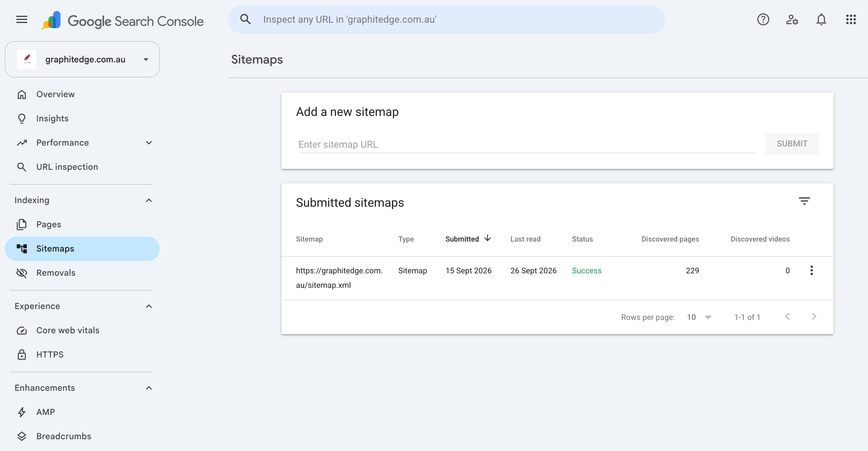Focus the Enter sitemap URL field
This screenshot has width=868, height=451.
coord(527,144)
